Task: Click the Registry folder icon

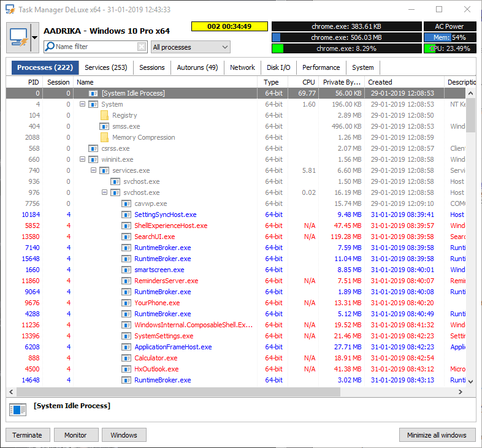Action: pyautogui.click(x=104, y=115)
